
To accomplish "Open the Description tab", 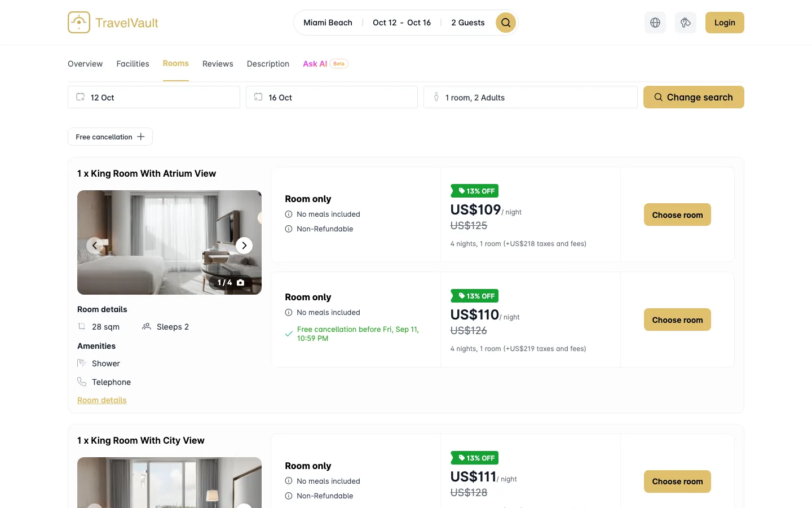I will (x=268, y=64).
